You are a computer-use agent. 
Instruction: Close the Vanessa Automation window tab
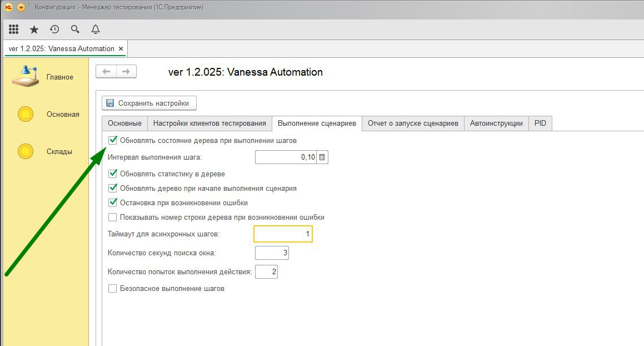(x=121, y=48)
